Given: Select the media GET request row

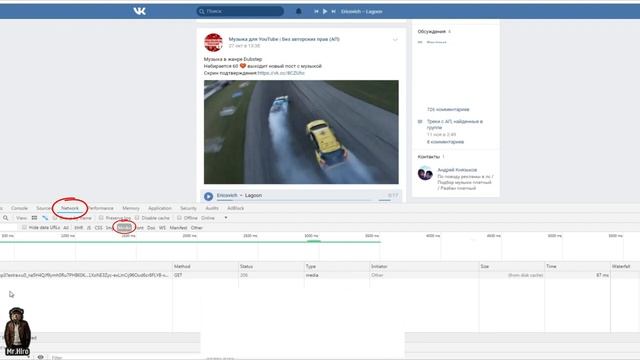Looking at the screenshot, I should point(320,276).
